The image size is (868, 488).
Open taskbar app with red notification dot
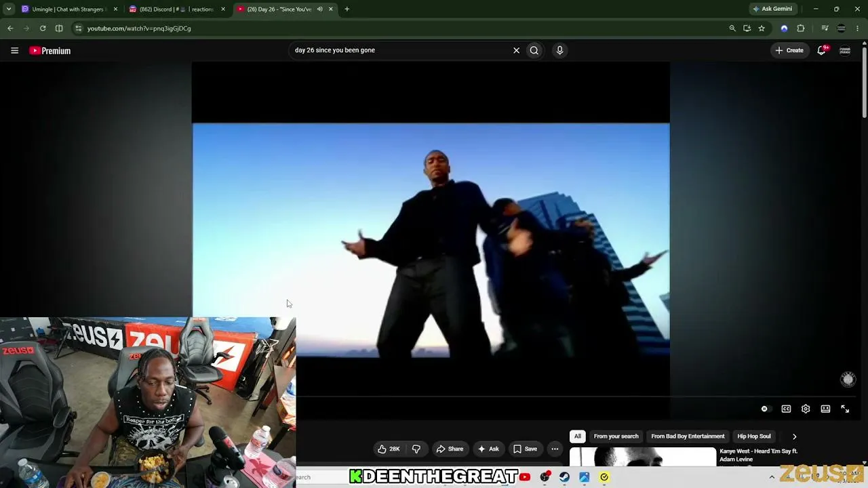545,477
